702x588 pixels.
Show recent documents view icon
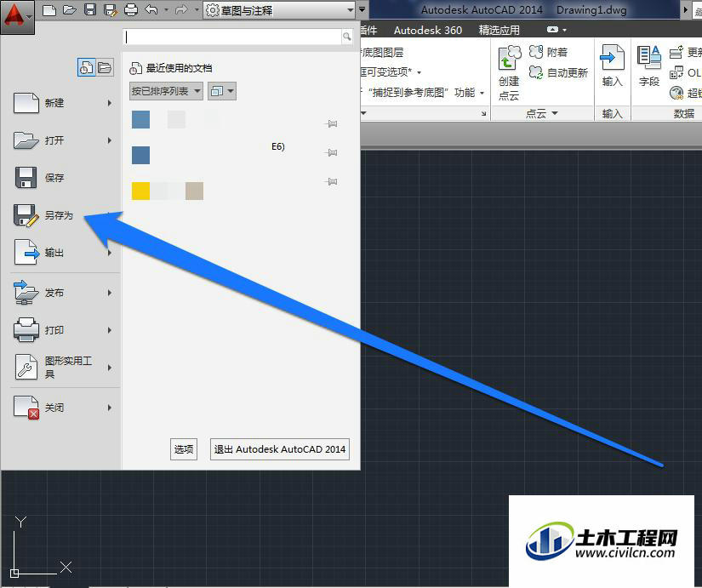tap(86, 67)
